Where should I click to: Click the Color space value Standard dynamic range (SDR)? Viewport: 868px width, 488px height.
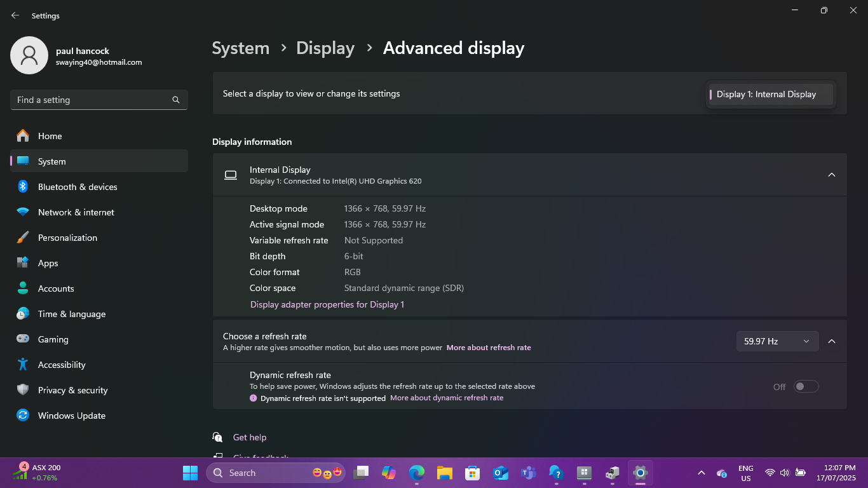pyautogui.click(x=404, y=288)
